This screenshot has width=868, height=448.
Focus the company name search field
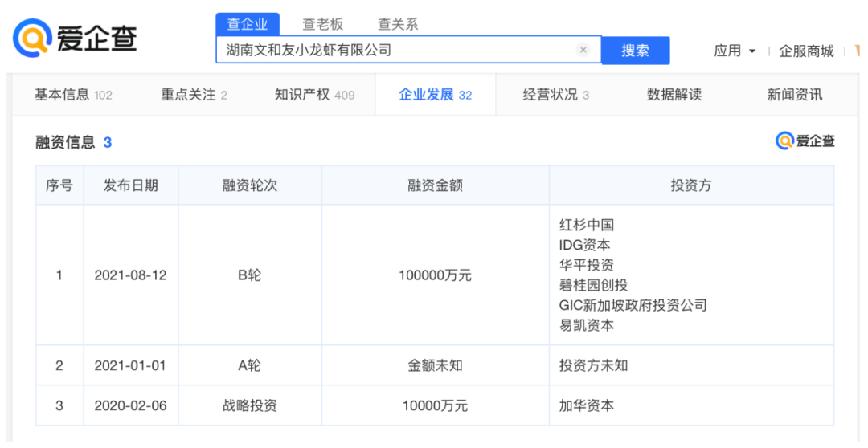coord(408,51)
